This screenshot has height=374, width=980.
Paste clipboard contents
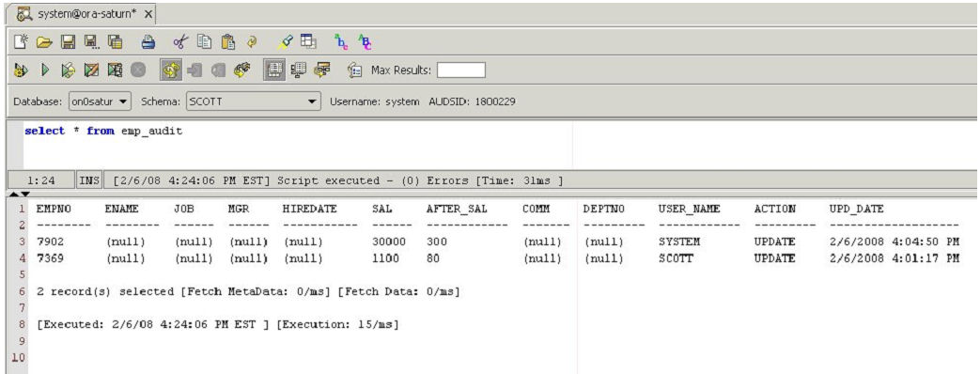[228, 42]
